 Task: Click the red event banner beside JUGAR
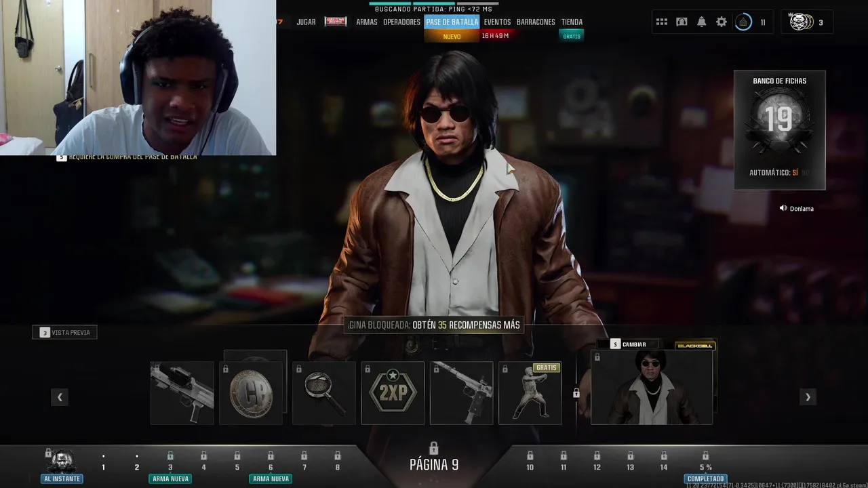(x=336, y=22)
